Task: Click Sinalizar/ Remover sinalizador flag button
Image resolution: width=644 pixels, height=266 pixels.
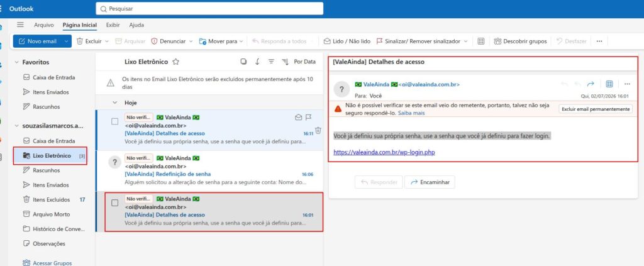Action: 419,41
